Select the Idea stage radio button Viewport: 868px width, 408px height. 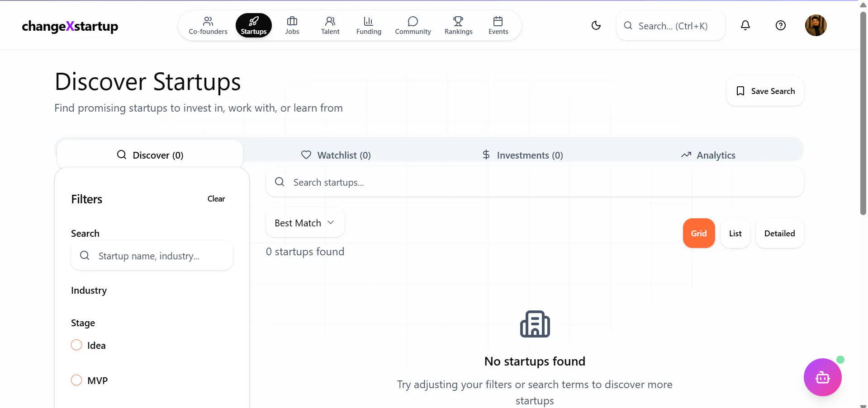(x=76, y=345)
